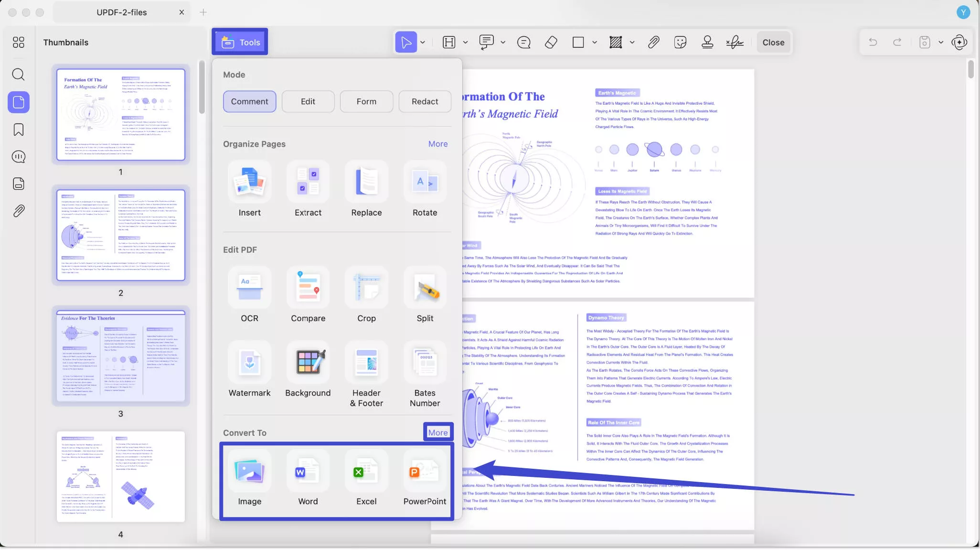Click the redo arrow
This screenshot has height=550, width=980.
897,42
